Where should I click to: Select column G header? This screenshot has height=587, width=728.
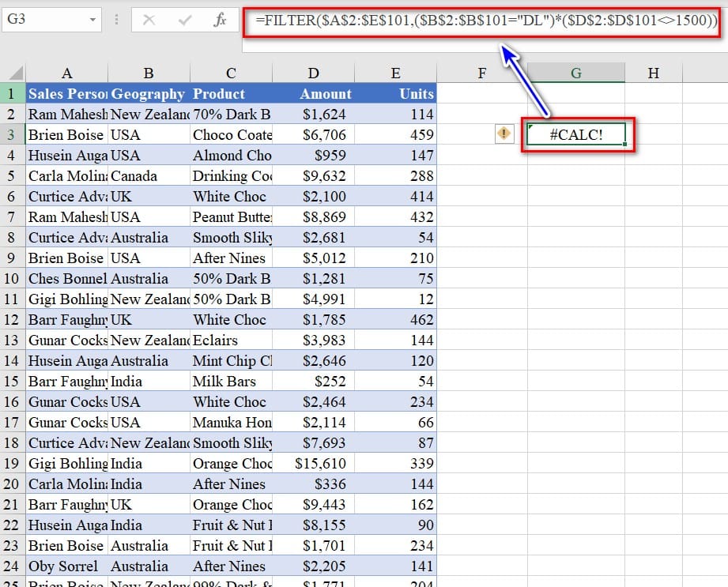click(576, 73)
